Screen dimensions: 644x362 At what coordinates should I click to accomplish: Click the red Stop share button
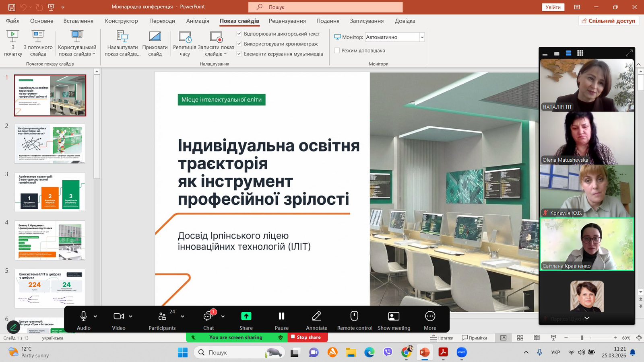click(308, 337)
